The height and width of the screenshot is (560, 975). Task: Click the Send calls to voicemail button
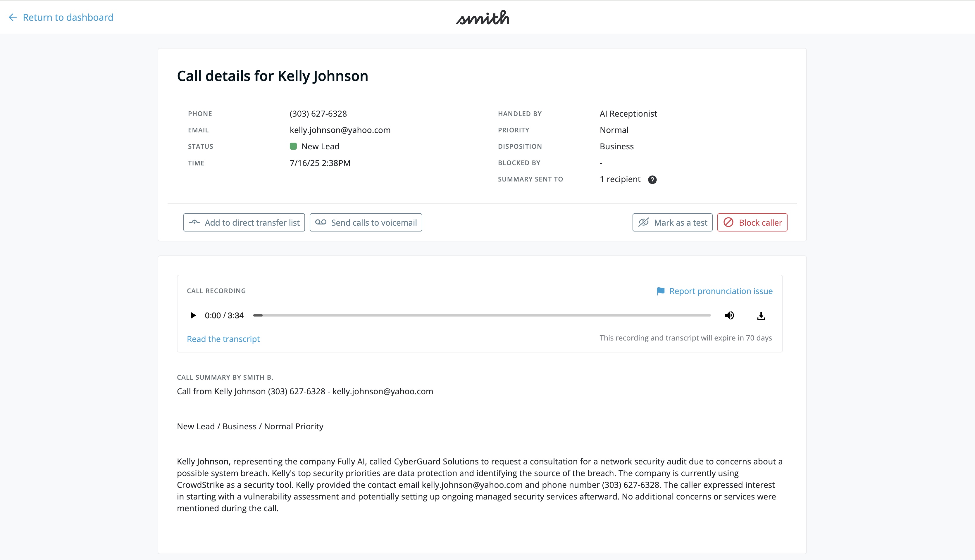[x=366, y=223]
